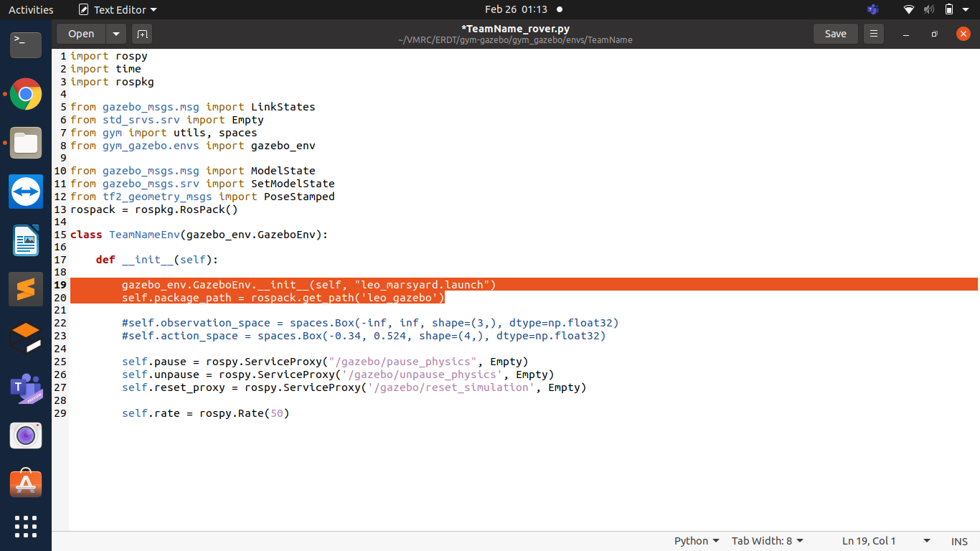The image size is (980, 551).
Task: Expand the Text Editor application menu
Action: [x=117, y=9]
